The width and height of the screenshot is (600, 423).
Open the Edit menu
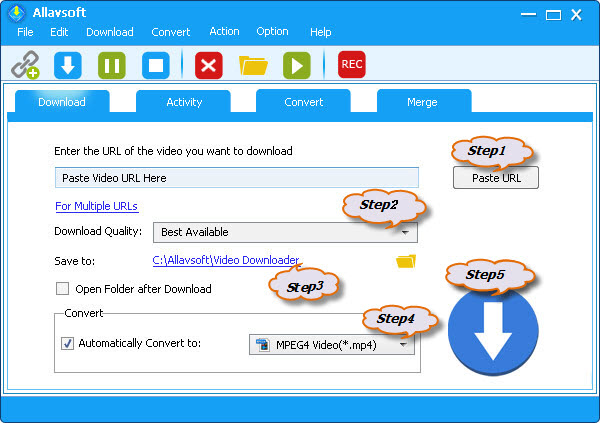(x=59, y=32)
